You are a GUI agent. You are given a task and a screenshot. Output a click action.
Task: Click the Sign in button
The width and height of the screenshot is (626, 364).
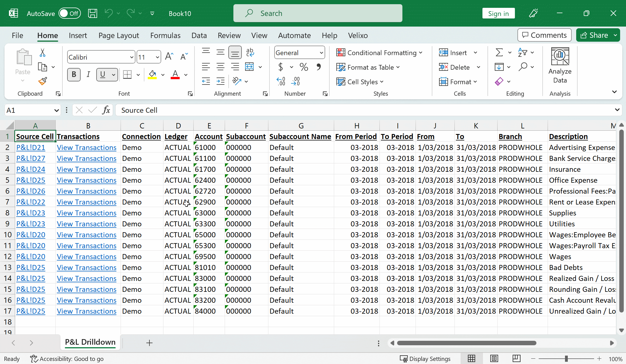tap(498, 13)
